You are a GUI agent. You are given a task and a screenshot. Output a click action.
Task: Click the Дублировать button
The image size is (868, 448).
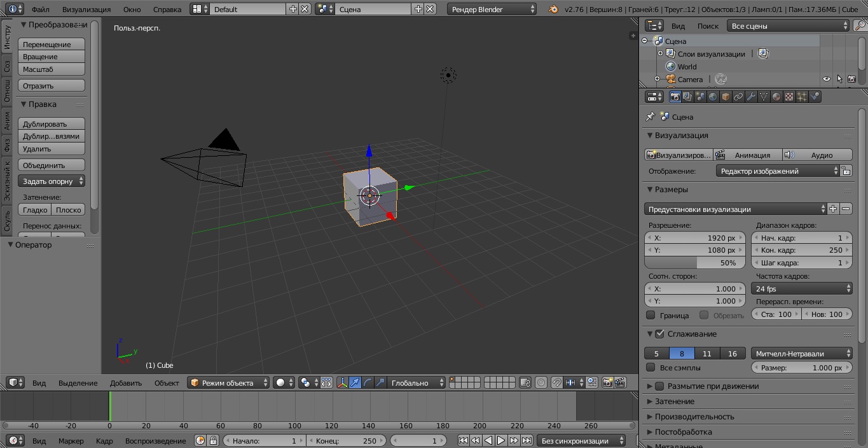52,123
